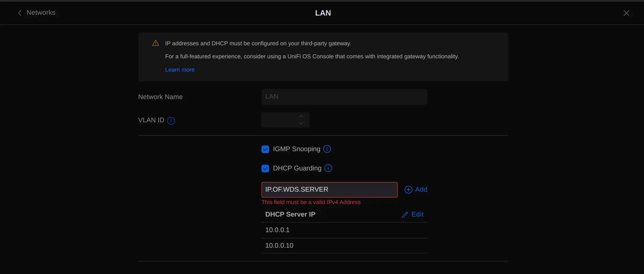The image size is (644, 274).
Task: Open the Learn more link
Action: coord(180,70)
